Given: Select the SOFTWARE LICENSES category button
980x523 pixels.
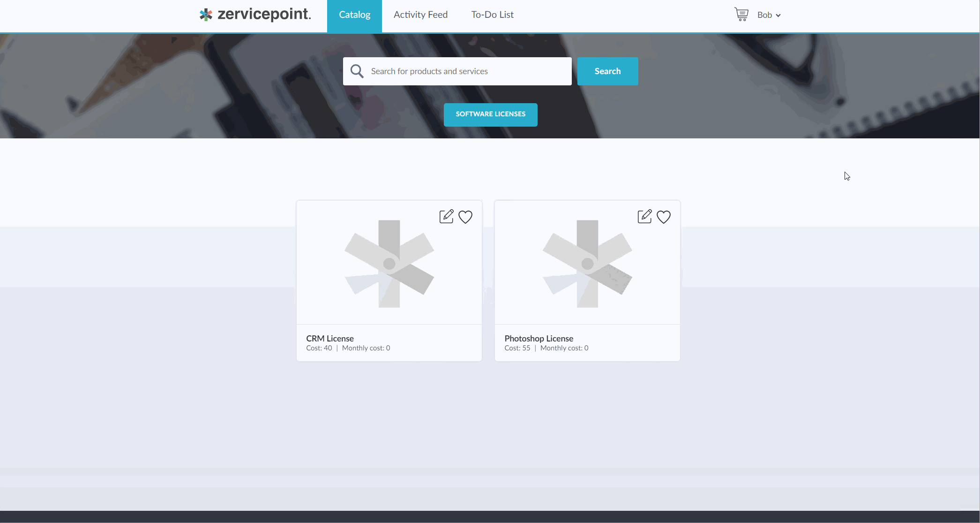Looking at the screenshot, I should (490, 114).
